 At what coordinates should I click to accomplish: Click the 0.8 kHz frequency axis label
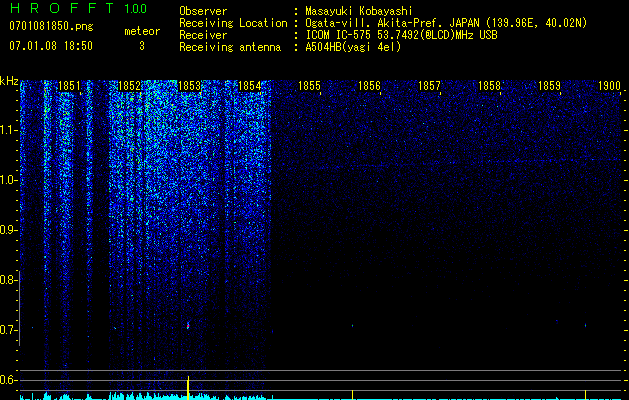pos(8,280)
